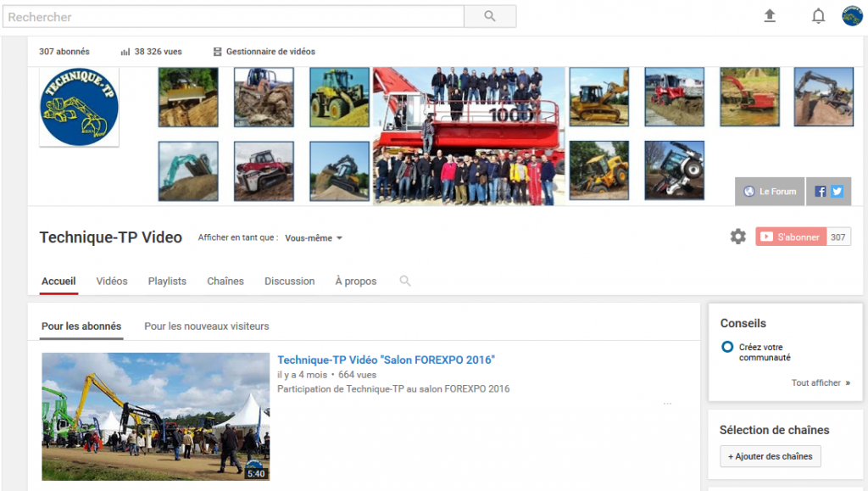Select Pour les abonnés view

coord(81,326)
